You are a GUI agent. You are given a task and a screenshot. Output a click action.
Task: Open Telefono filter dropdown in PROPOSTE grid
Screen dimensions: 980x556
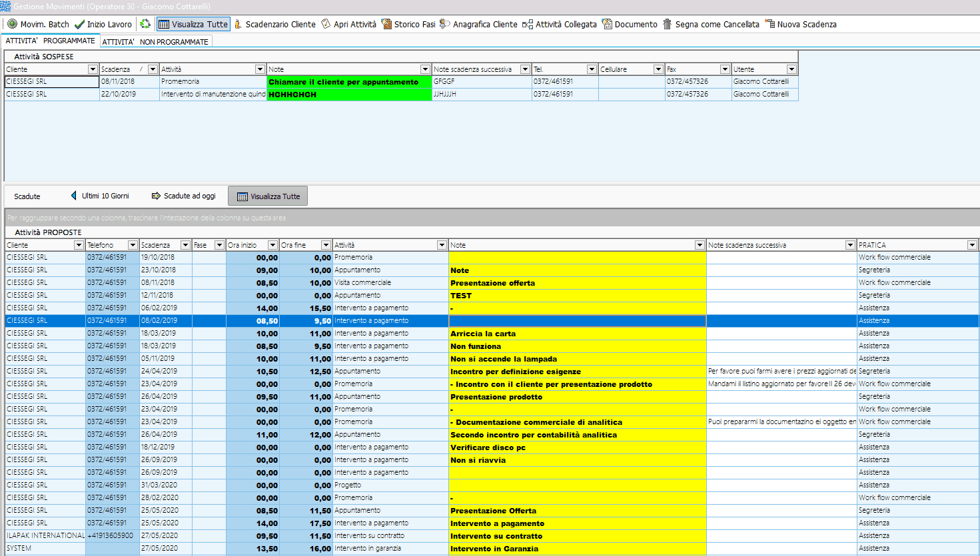coord(133,245)
